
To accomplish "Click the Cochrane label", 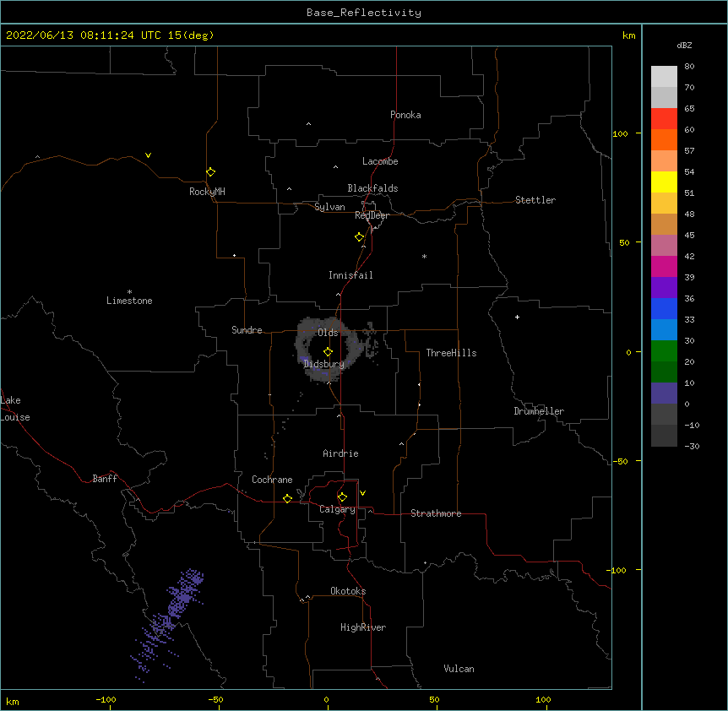I will tap(272, 480).
